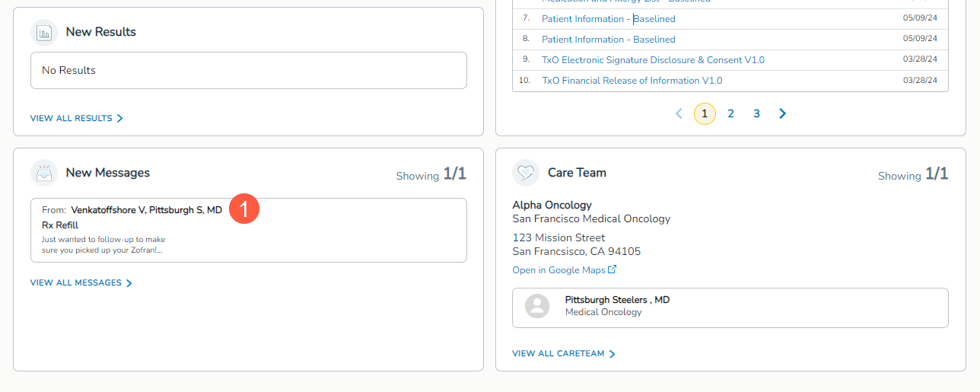
Task: Open TxO Financial Release of Information document
Action: 632,81
